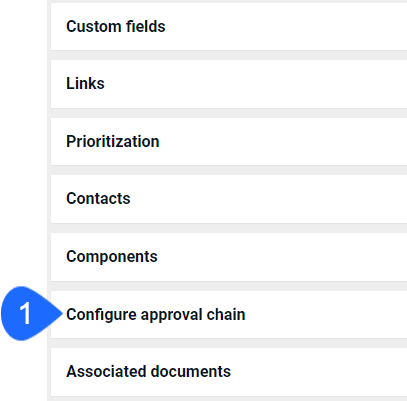
Task: Click the Prioritization heading text
Action: 113,141
